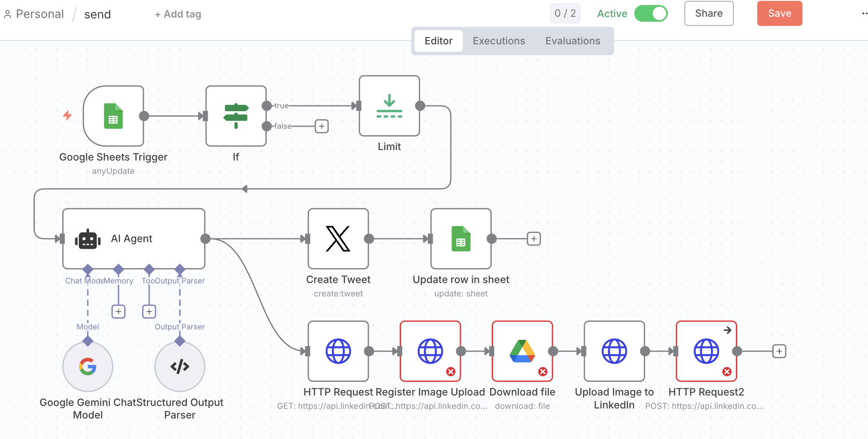Click the If node true output connector
868x439 pixels.
pos(267,106)
